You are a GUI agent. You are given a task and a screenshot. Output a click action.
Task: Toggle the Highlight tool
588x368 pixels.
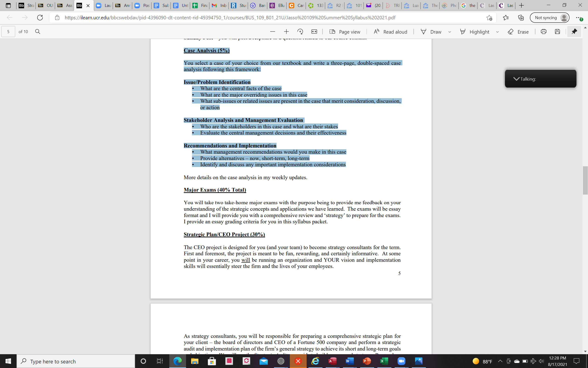(475, 32)
